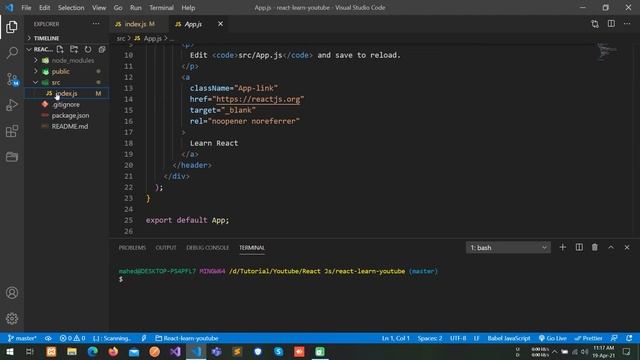Switch to the OUTPUT panel tab
Screen dimensions: 640x360
(x=166, y=248)
